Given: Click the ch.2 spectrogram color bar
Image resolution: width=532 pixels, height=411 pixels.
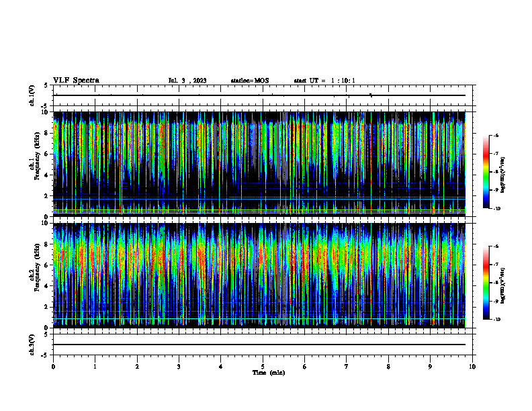Looking at the screenshot, I should 486,283.
